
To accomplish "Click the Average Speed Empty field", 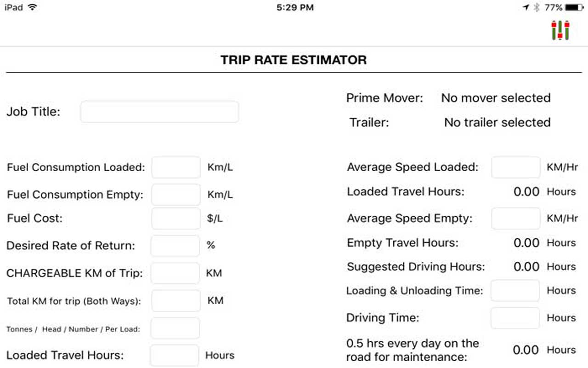I will pos(516,218).
